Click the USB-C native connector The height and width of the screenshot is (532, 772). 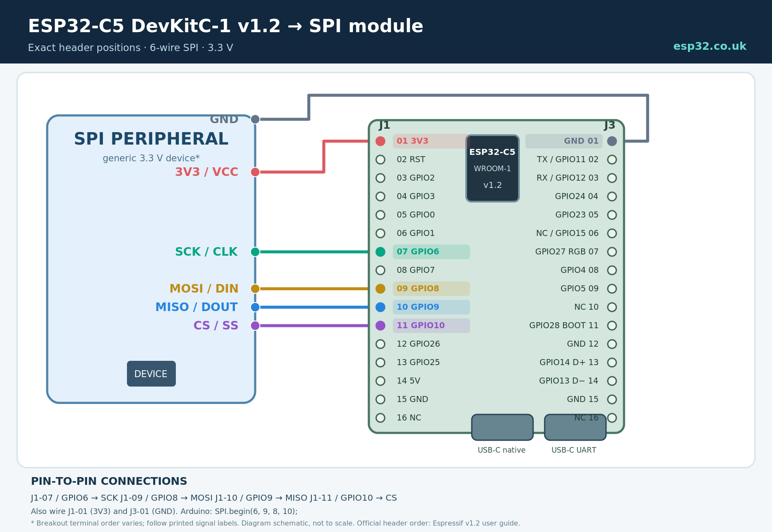[x=502, y=427]
